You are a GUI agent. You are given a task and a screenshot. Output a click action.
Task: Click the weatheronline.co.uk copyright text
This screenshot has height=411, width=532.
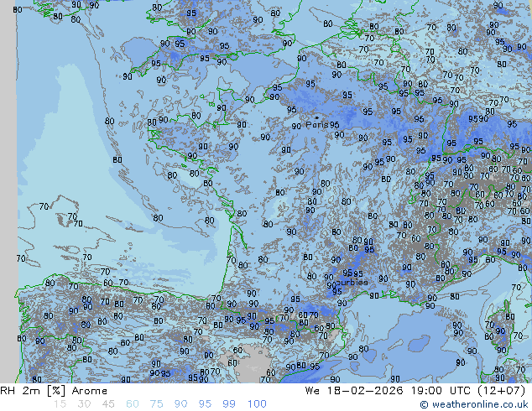pyautogui.click(x=474, y=404)
